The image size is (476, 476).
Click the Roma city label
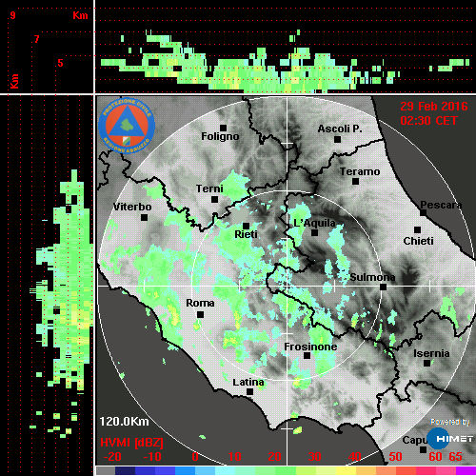200,303
